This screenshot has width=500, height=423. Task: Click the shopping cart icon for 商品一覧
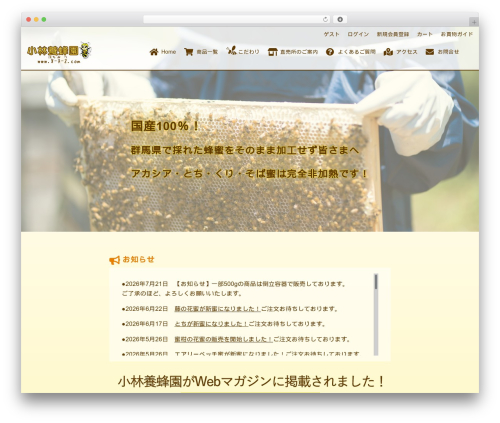[x=189, y=52]
